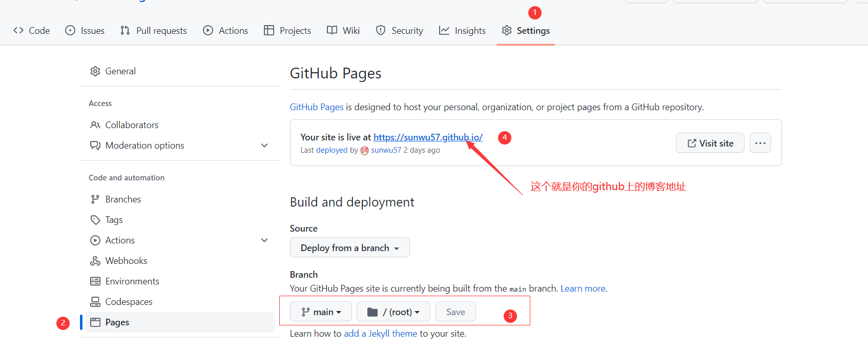Click the branch icon in main dropdown

pos(306,312)
